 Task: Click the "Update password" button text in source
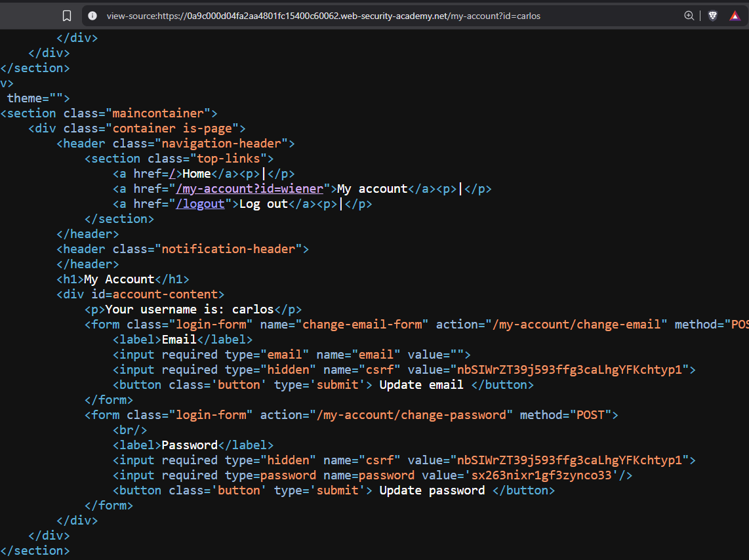click(x=432, y=490)
